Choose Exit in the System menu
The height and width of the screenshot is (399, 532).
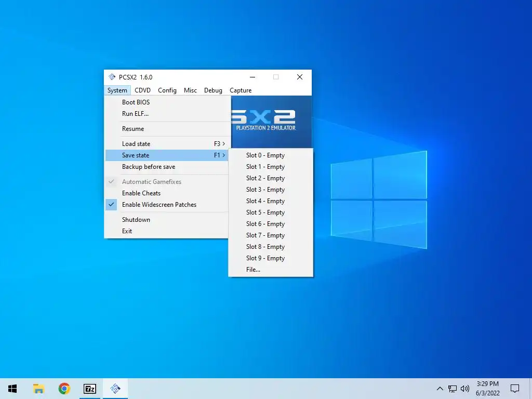click(166, 231)
